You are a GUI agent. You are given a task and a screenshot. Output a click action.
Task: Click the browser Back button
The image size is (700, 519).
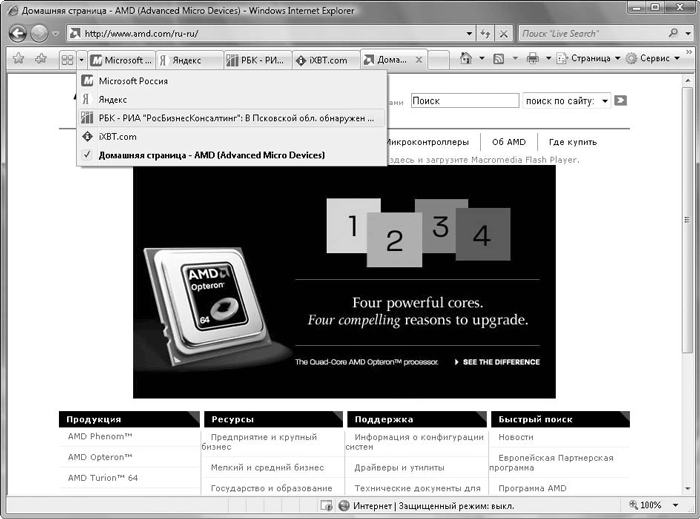(18, 33)
